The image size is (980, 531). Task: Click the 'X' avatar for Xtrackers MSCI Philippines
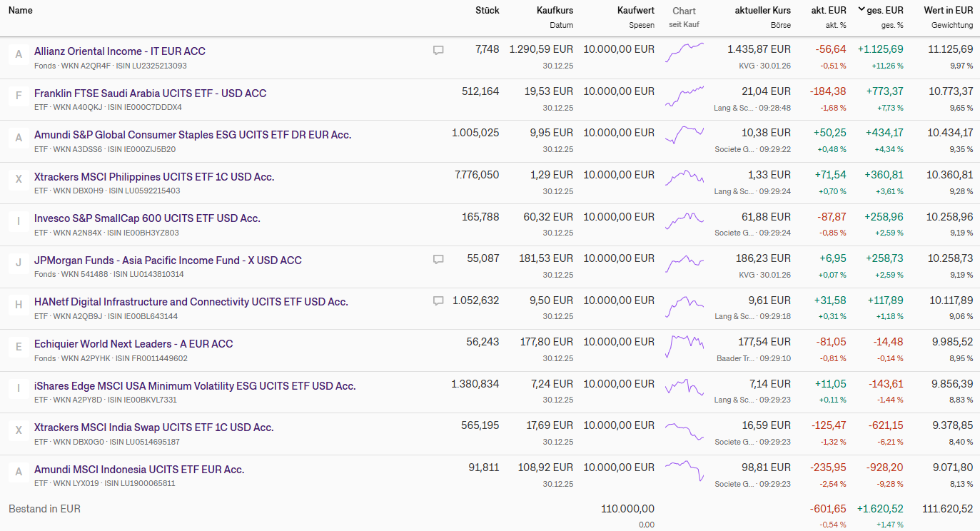tap(19, 179)
